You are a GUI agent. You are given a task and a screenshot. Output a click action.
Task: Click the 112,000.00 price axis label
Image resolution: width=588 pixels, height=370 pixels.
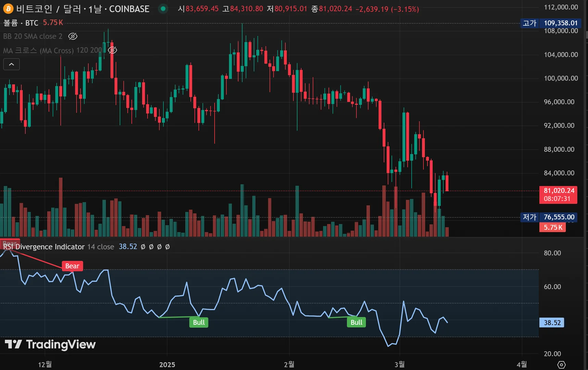(x=561, y=7)
